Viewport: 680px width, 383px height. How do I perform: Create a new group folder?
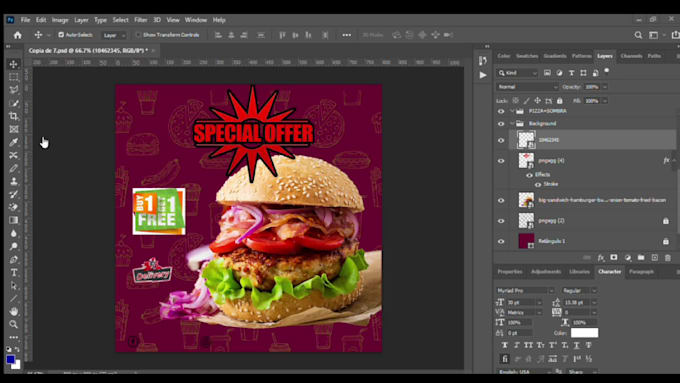641,258
